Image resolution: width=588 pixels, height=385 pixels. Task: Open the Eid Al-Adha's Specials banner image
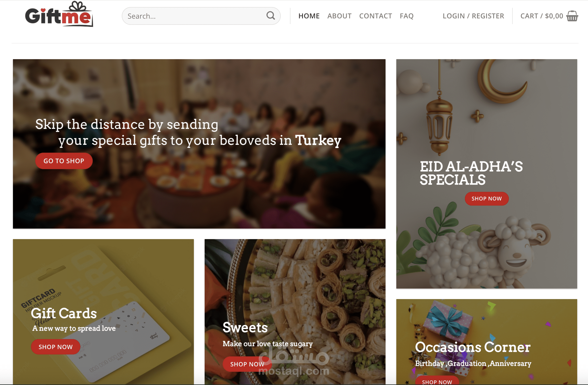click(x=486, y=174)
